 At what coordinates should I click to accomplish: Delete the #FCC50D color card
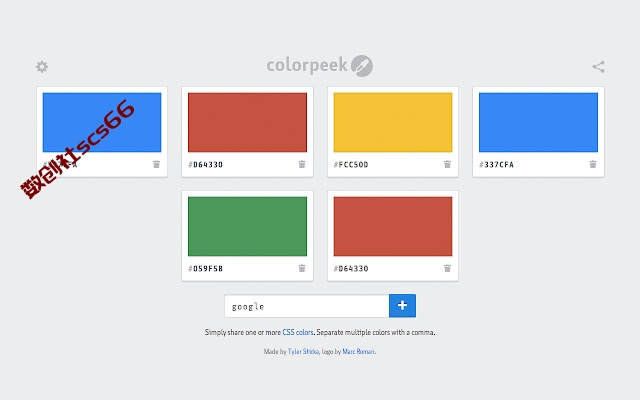click(x=447, y=164)
